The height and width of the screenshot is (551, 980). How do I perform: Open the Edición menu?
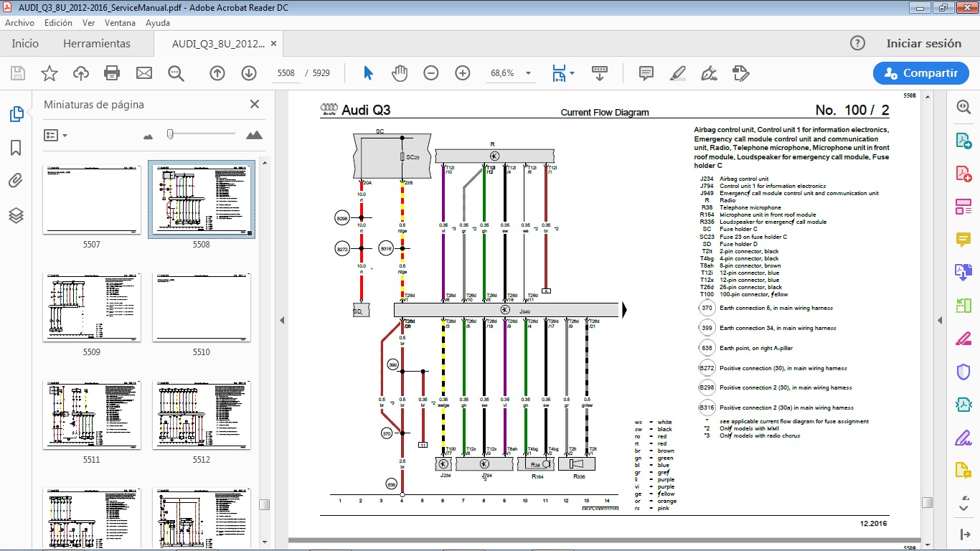(58, 23)
